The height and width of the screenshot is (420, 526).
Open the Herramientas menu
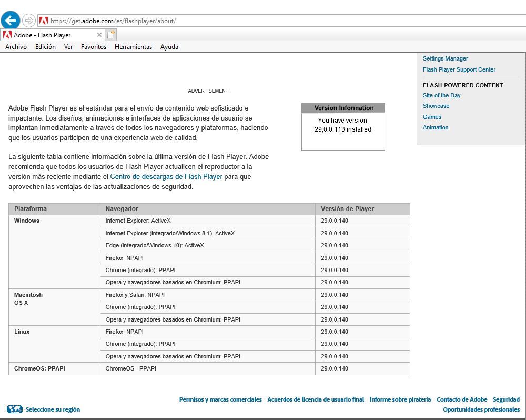(x=133, y=47)
